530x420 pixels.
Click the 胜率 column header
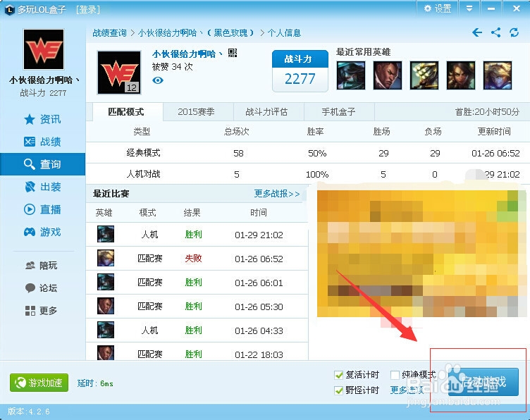pyautogui.click(x=315, y=132)
